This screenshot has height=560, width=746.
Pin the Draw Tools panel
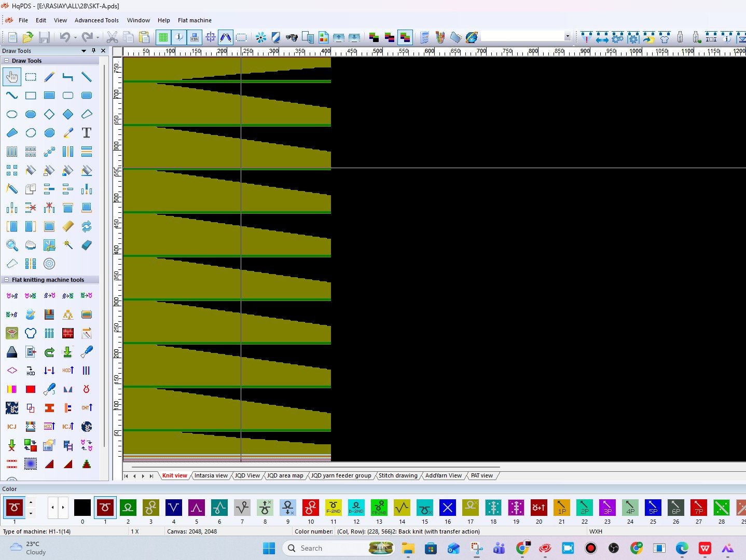[x=93, y=51]
